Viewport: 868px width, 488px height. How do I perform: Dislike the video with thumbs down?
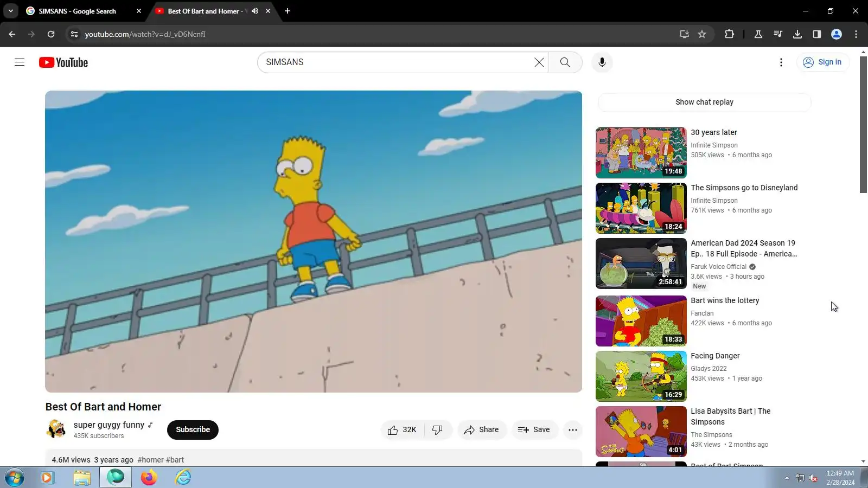pyautogui.click(x=438, y=430)
